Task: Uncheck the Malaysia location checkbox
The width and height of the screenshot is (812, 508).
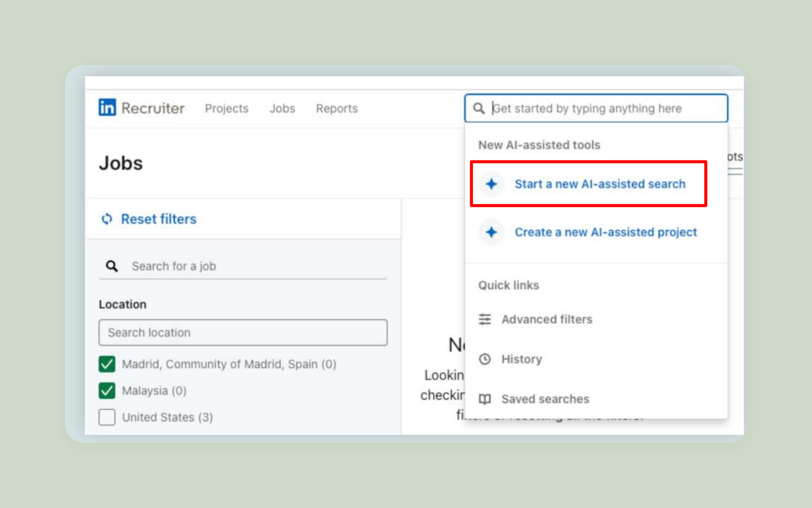Action: [x=107, y=391]
